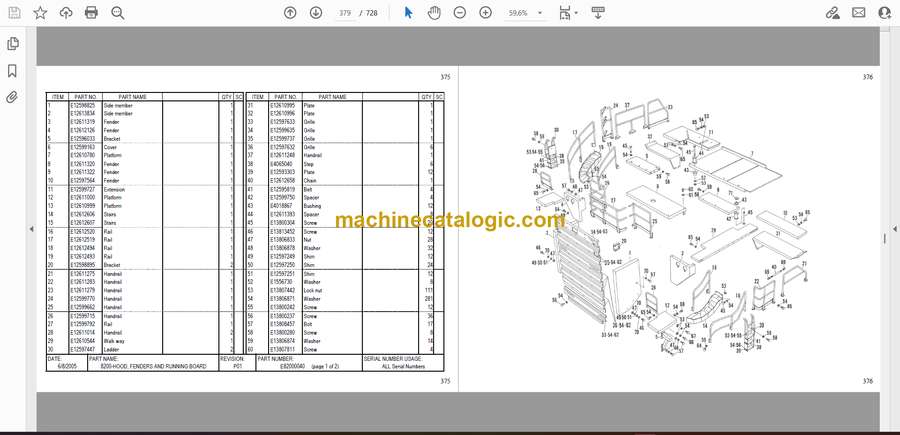
Task: Click the part name Step
Action: pyautogui.click(x=308, y=164)
